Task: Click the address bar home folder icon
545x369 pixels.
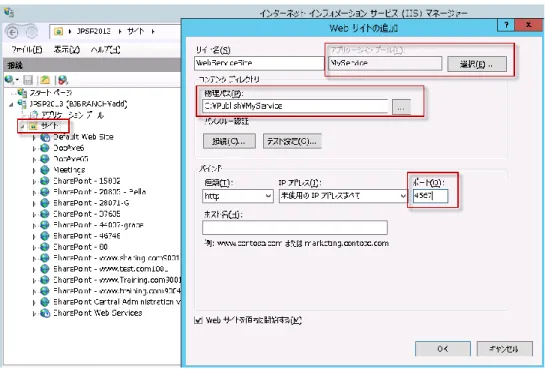Action: 58,32
